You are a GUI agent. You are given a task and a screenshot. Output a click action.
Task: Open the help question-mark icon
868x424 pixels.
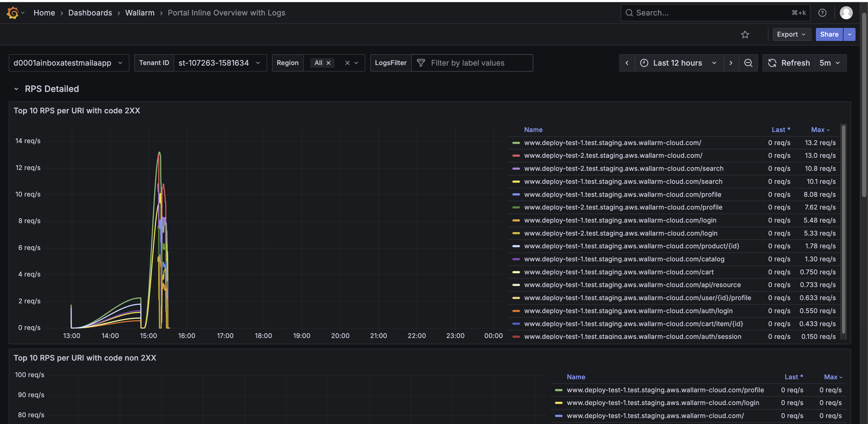(x=822, y=13)
